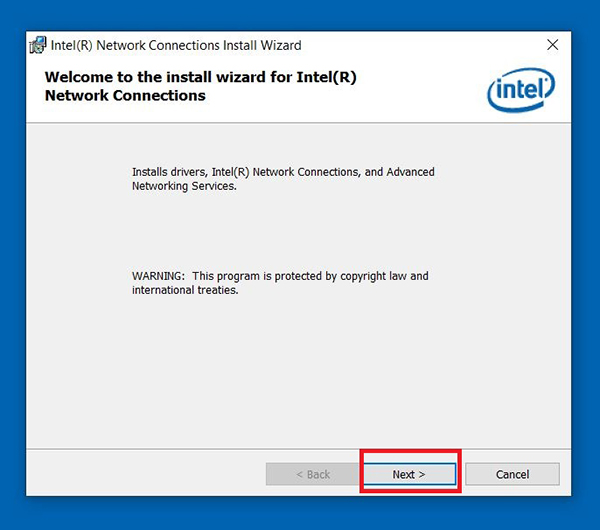Click "Advanced" at the end of the description line
The width and height of the screenshot is (600, 530).
point(410,172)
